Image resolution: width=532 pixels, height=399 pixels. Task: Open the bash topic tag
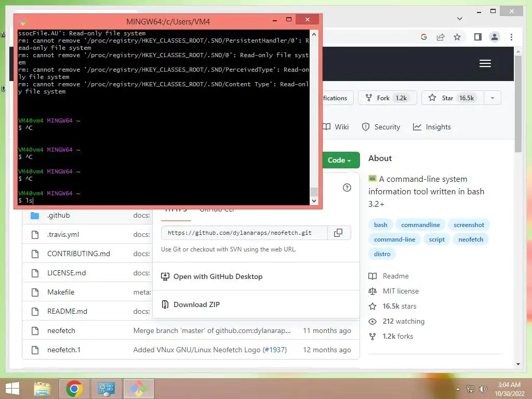[380, 225]
